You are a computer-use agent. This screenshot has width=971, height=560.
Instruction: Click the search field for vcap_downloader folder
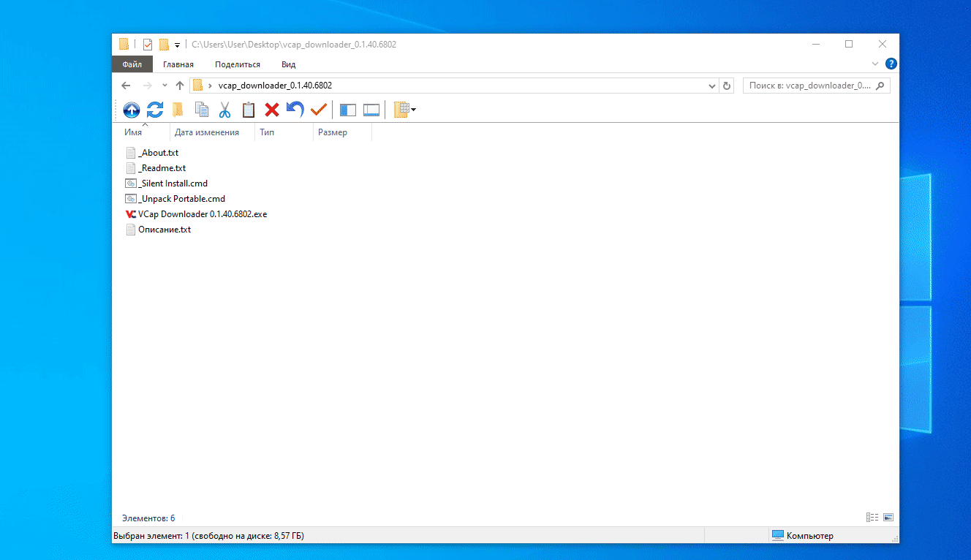[810, 86]
